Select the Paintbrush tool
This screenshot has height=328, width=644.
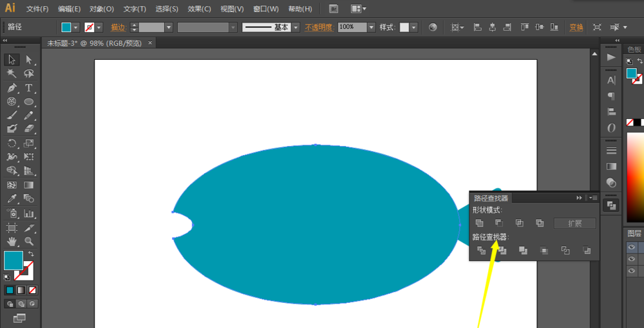tap(12, 115)
